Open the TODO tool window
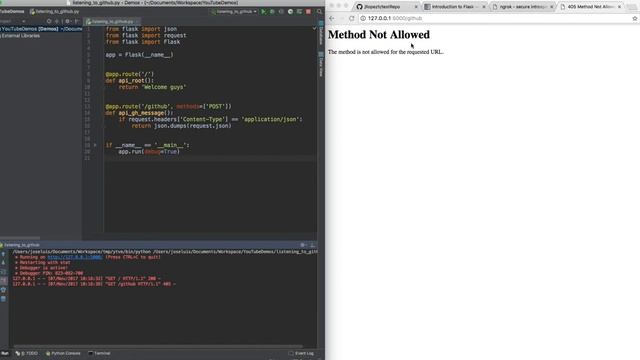The width and height of the screenshot is (640, 360). pyautogui.click(x=27, y=353)
